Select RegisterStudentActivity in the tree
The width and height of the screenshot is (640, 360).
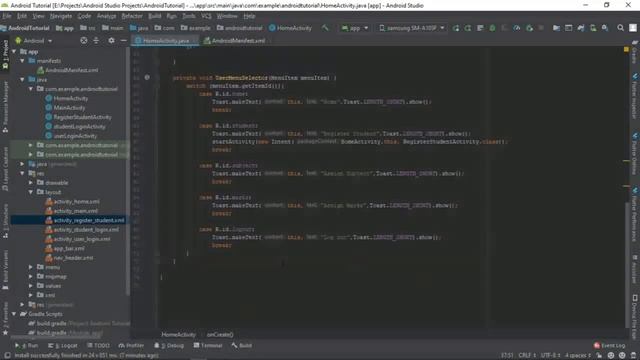78,117
